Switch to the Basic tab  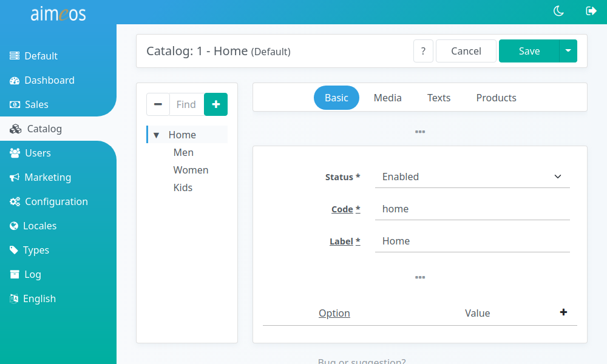pos(336,98)
